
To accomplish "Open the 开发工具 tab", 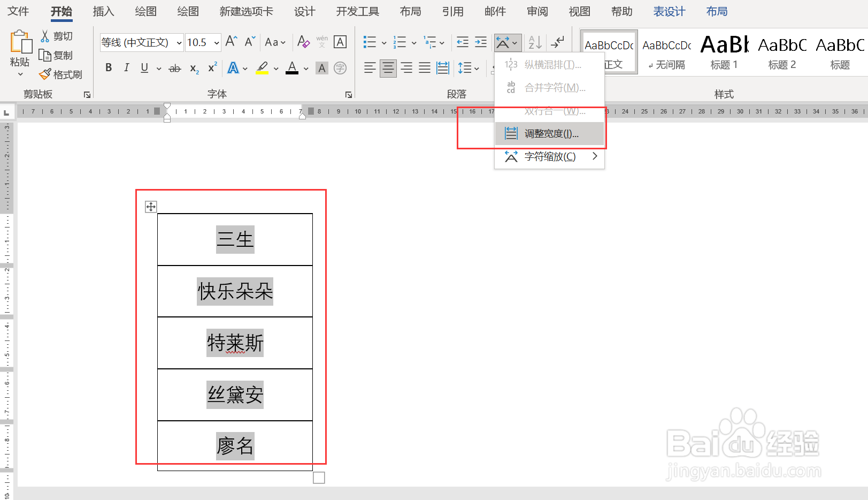I will (358, 11).
